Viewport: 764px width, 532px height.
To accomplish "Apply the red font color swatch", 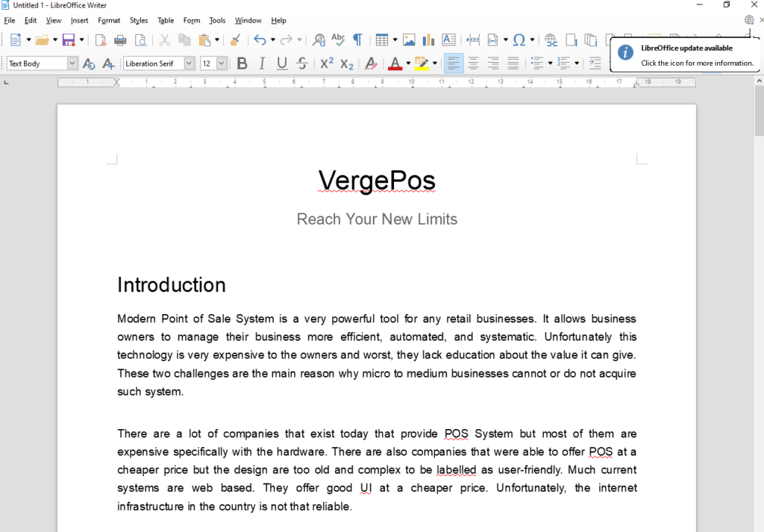I will [395, 64].
